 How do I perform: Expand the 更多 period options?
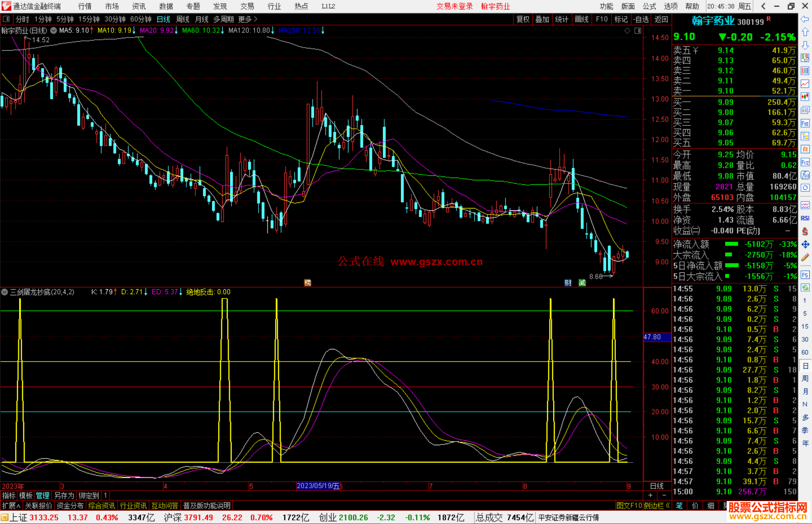click(247, 19)
